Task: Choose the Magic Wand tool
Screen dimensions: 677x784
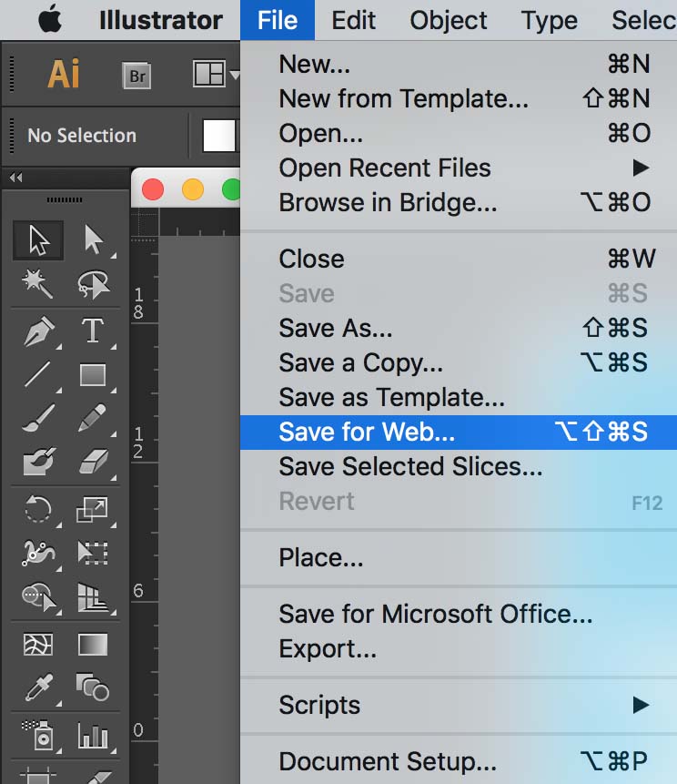Action: coord(38,285)
